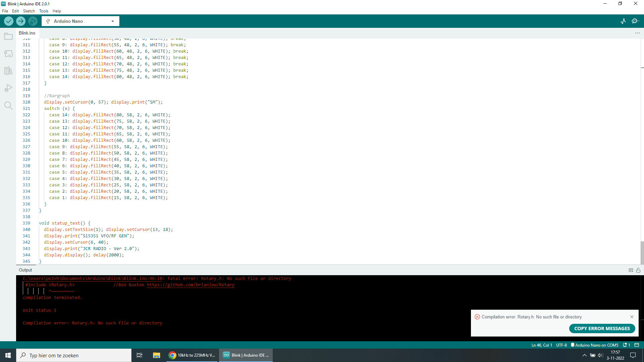The height and width of the screenshot is (362, 644).
Task: Open the Sketchbook folder sidebar icon
Action: click(x=8, y=36)
